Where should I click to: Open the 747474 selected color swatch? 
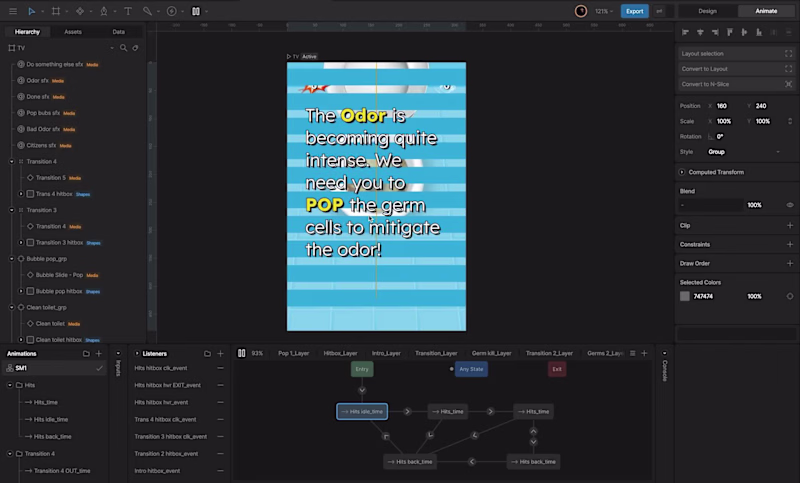[x=685, y=296]
